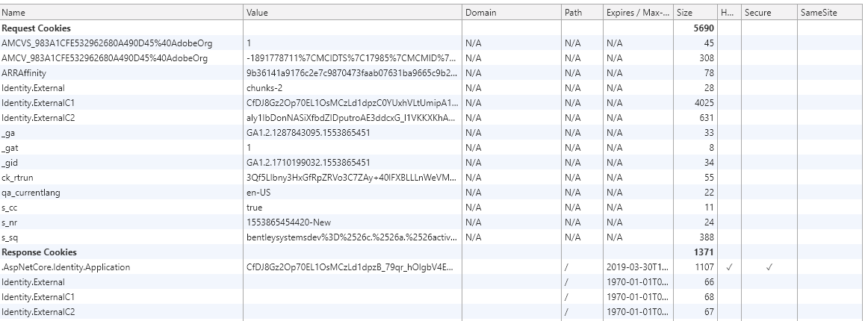The height and width of the screenshot is (321, 868).
Task: Click the Secure checkmark for .AspNetCore.Identity.Application
Action: pos(769,267)
